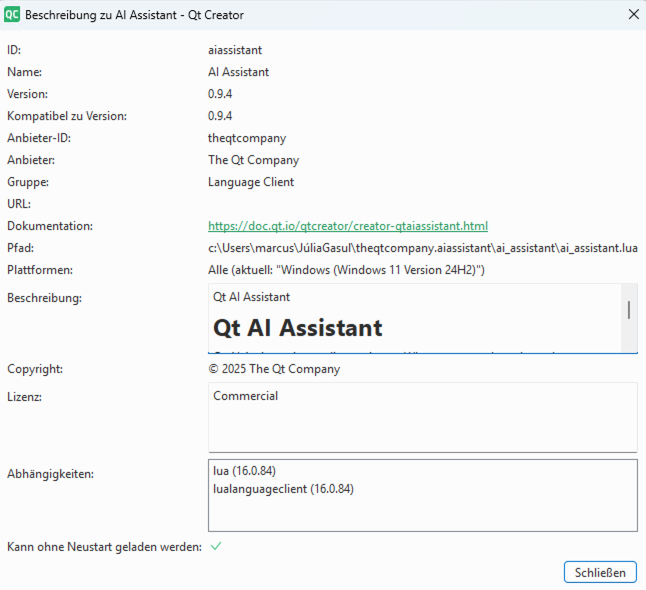The width and height of the screenshot is (646, 590).
Task: Click the Anbieter-ID value "theqtcompany"
Action: tap(247, 138)
